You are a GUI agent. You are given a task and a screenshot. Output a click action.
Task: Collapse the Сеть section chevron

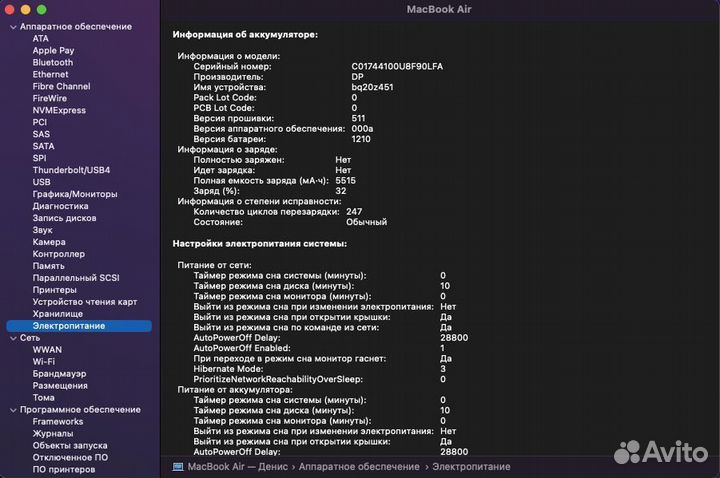(x=13, y=338)
